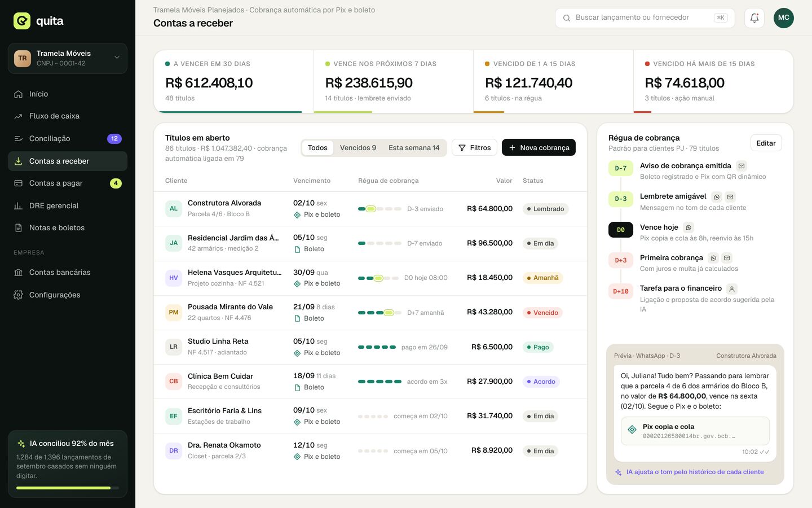Click the Acordo status badge

pos(541,382)
